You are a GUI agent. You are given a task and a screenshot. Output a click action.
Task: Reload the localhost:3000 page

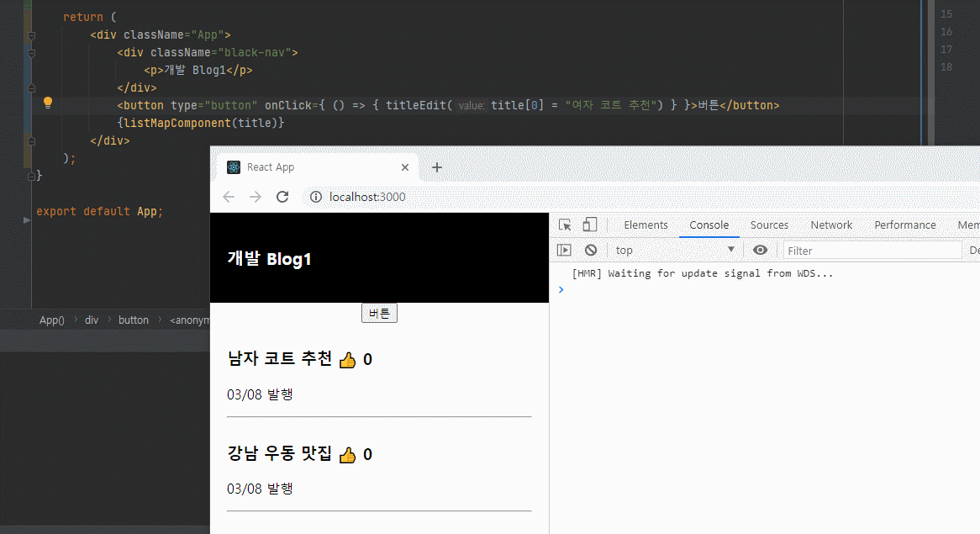tap(282, 197)
